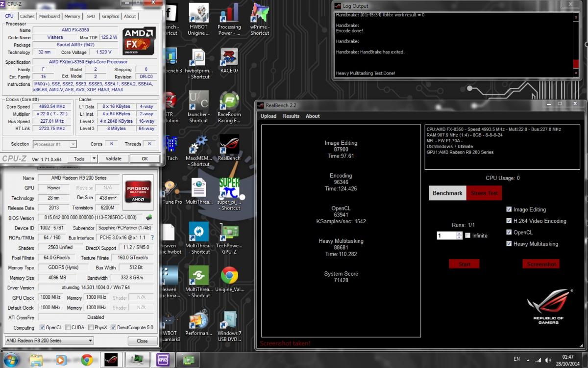Open the TechPowerUp GPU-Z desktop icon
The height and width of the screenshot is (368, 588).
click(x=229, y=238)
